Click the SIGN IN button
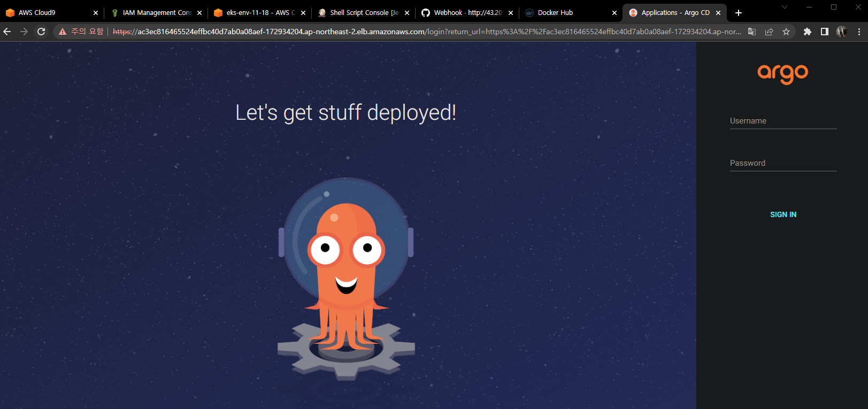The image size is (868, 409). (x=783, y=214)
